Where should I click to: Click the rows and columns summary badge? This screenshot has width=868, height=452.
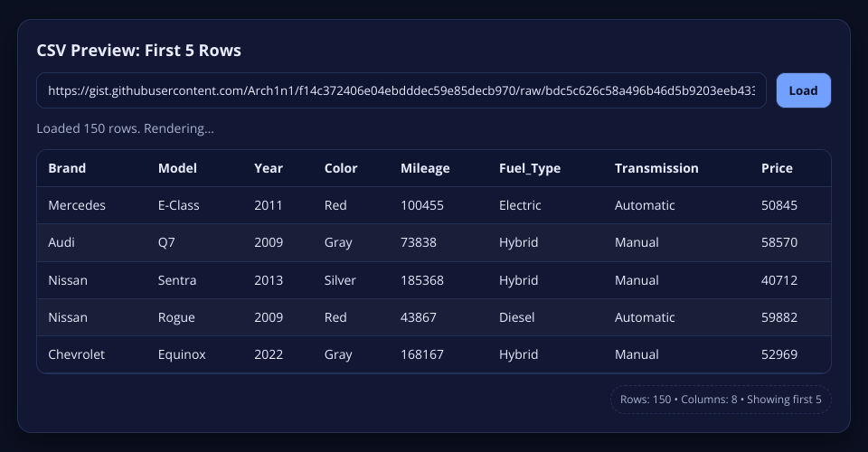720,400
